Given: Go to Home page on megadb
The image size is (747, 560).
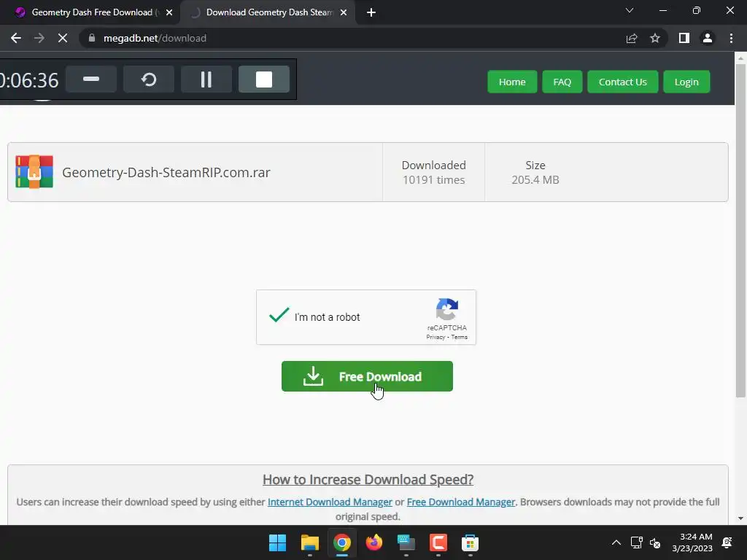Looking at the screenshot, I should [512, 82].
